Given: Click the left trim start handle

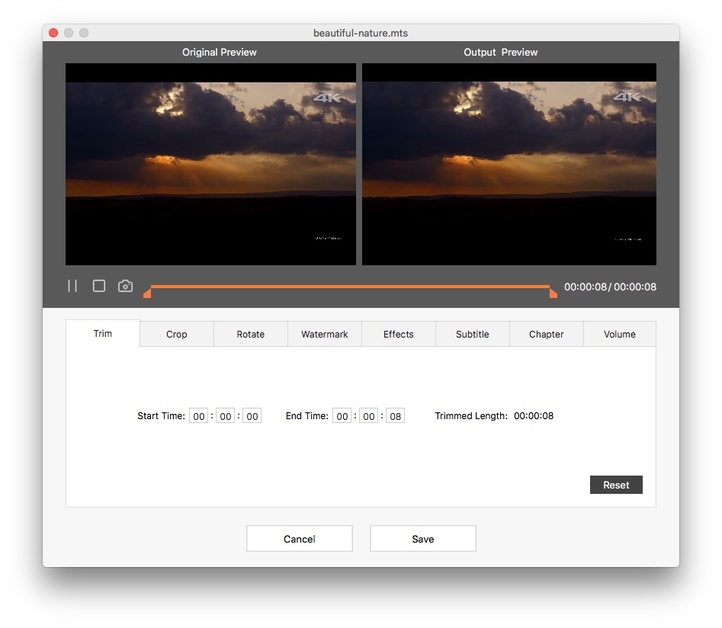Looking at the screenshot, I should [x=147, y=293].
